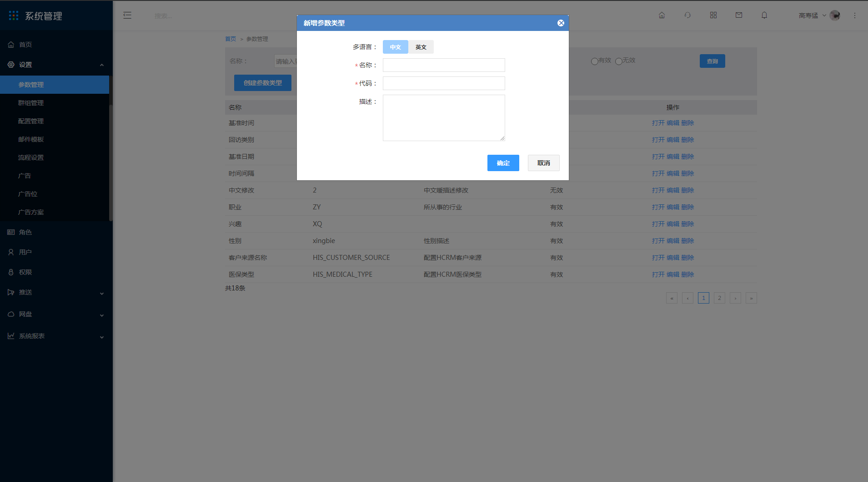
Task: Click the 创建参数类型 button
Action: 263,83
